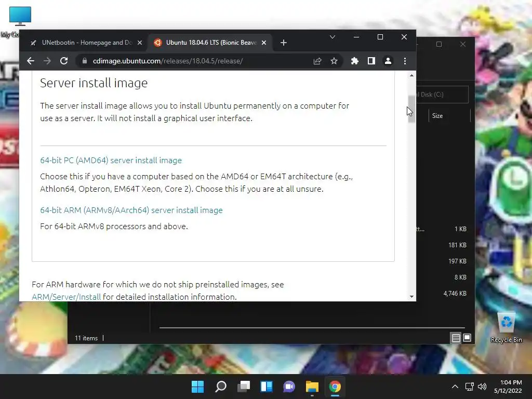The height and width of the screenshot is (399, 532).
Task: Open the volume tray icon
Action: coord(482,387)
